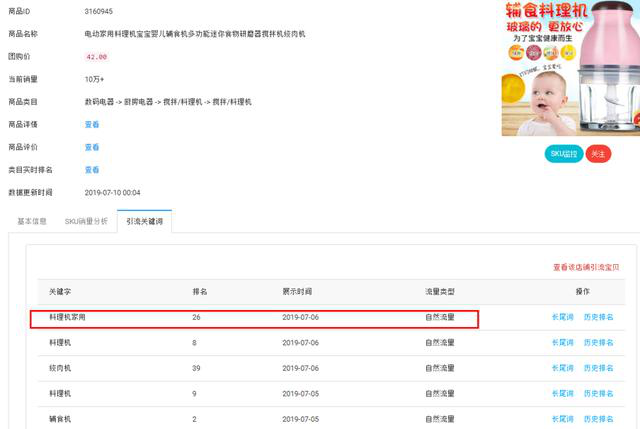
Task: Click the blue SKU监控 button
Action: point(563,154)
